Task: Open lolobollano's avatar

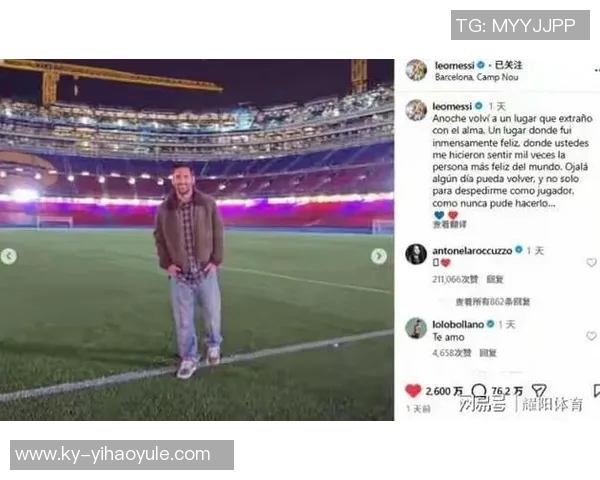Action: 416,328
